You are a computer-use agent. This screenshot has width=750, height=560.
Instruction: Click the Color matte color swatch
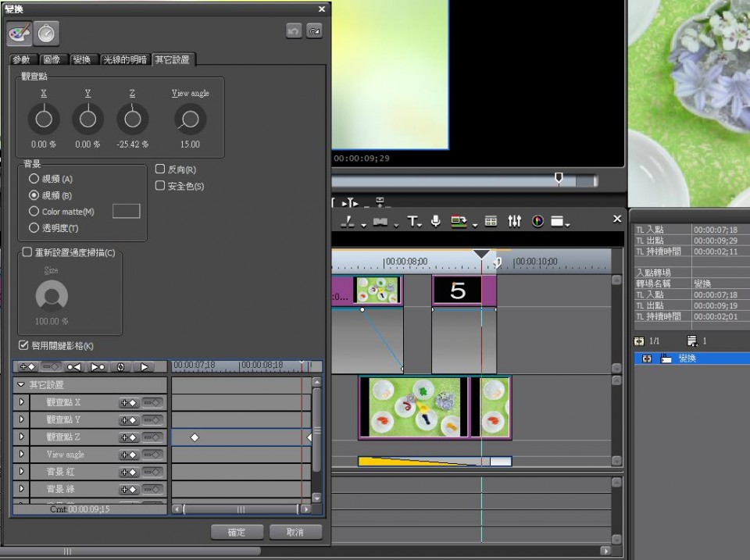tap(127, 211)
